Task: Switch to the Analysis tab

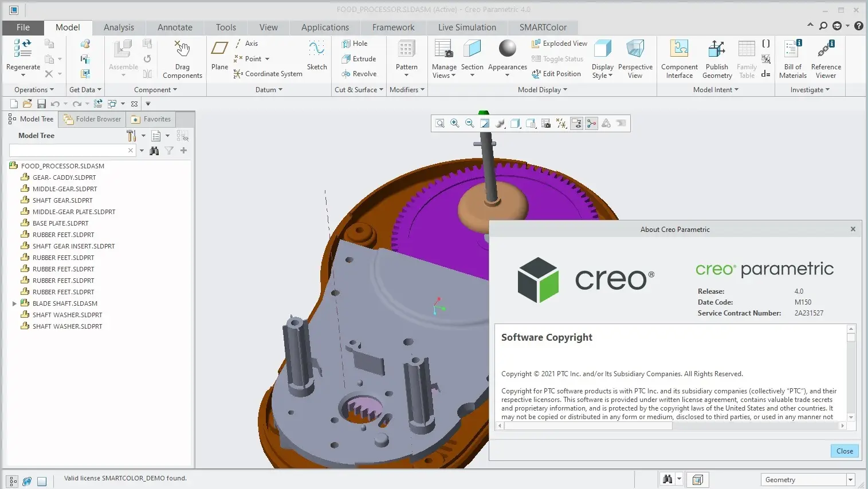Action: 119,27
